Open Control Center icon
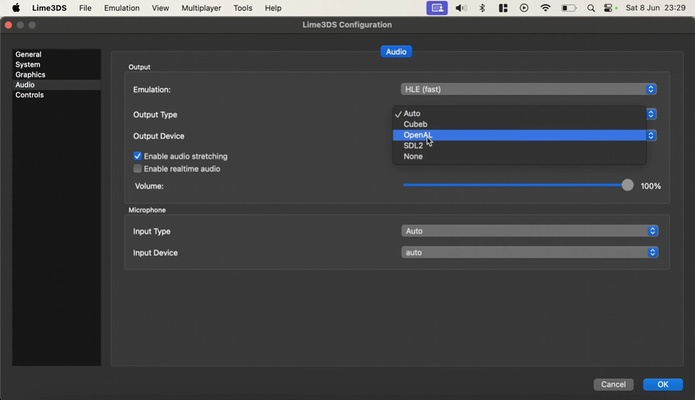The height and width of the screenshot is (400, 695). point(610,8)
